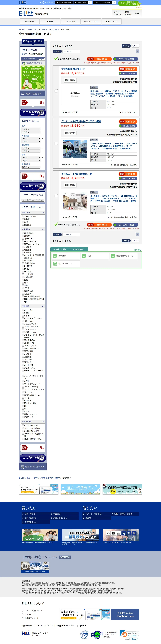Open the 引越し一括見積もり banner
Viewport: 161px width, 644px height.
(80, 535)
